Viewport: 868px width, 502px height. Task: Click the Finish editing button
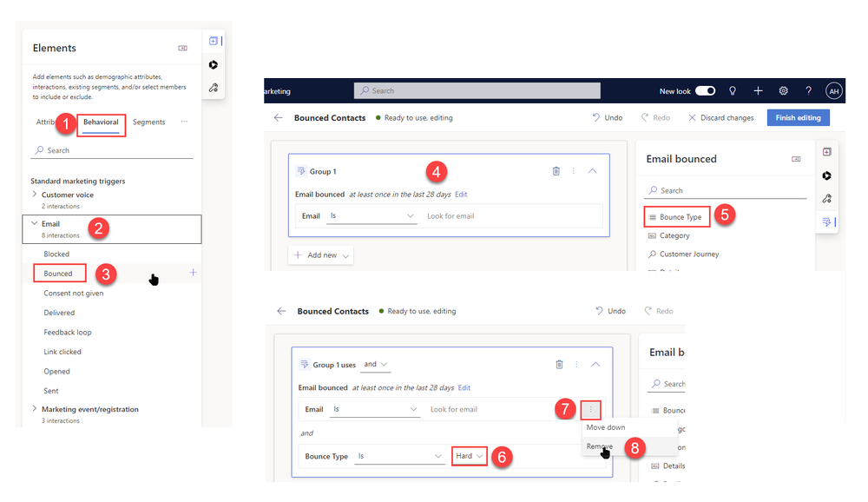tap(798, 117)
